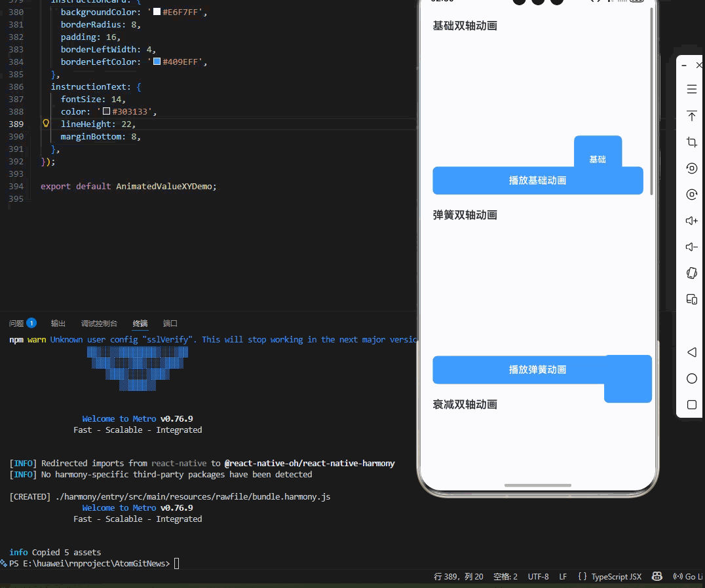Change indentation via 空格: 2
The width and height of the screenshot is (705, 588).
click(505, 576)
